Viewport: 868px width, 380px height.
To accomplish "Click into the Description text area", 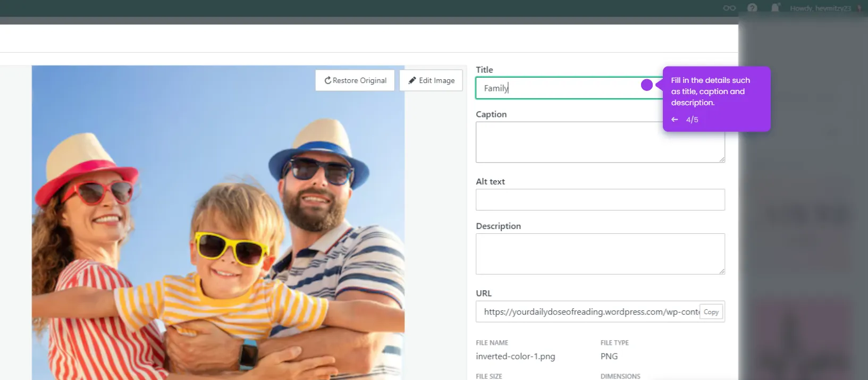I will (x=600, y=254).
